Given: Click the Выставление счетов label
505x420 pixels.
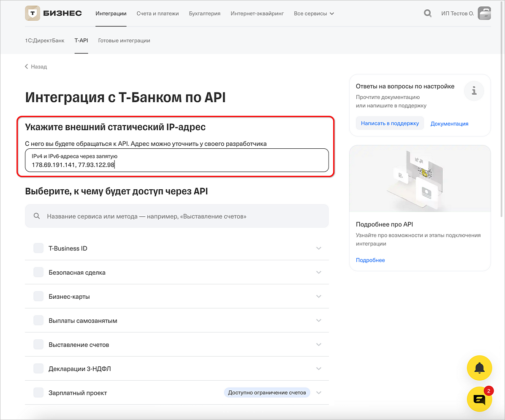Looking at the screenshot, I should (x=79, y=344).
